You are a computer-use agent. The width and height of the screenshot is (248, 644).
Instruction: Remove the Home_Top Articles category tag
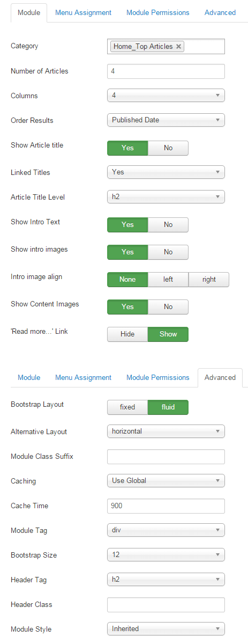(179, 47)
